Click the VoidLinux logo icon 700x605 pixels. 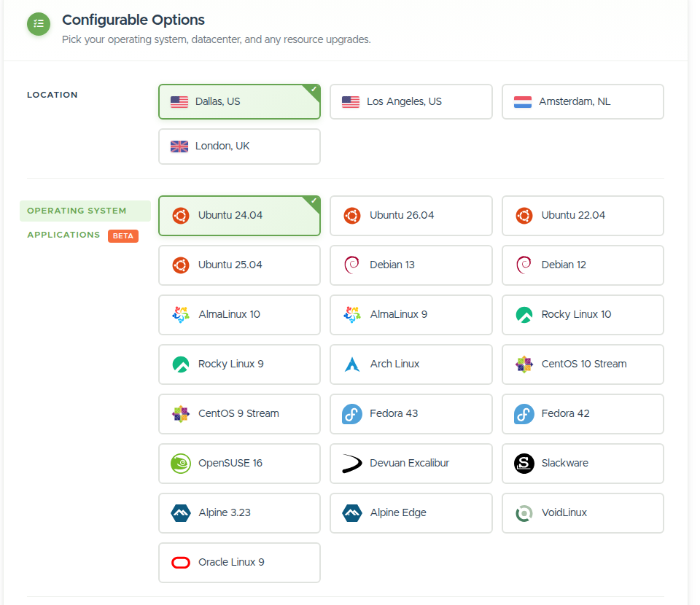(x=524, y=513)
